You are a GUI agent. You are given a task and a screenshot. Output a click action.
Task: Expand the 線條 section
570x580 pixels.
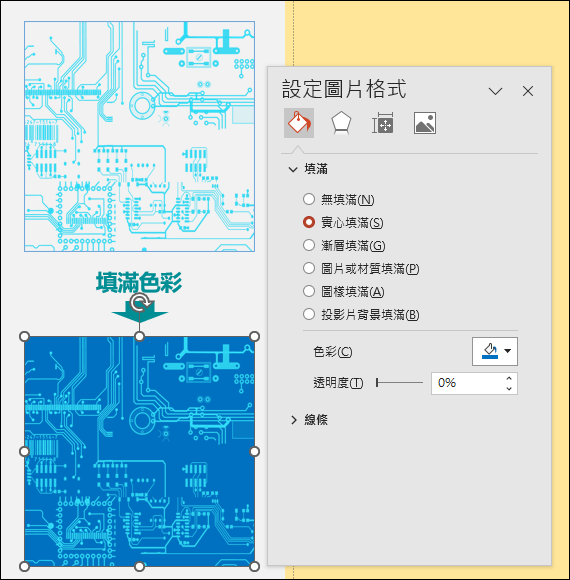point(294,420)
